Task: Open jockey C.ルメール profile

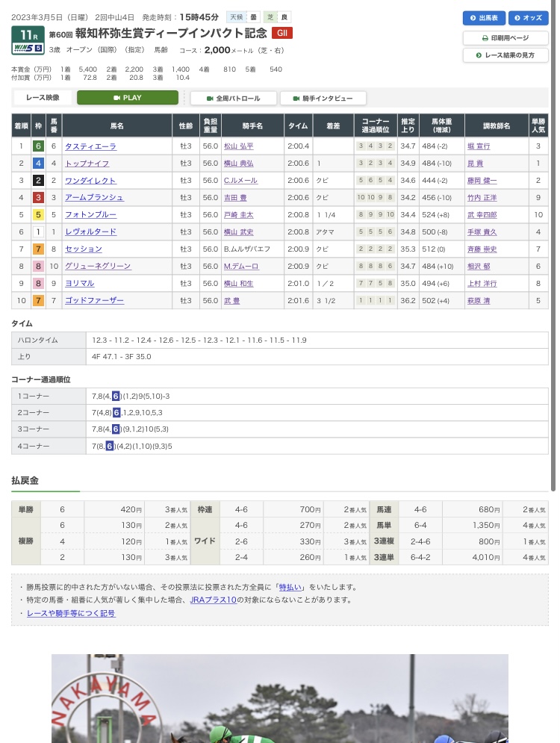Action: click(240, 181)
